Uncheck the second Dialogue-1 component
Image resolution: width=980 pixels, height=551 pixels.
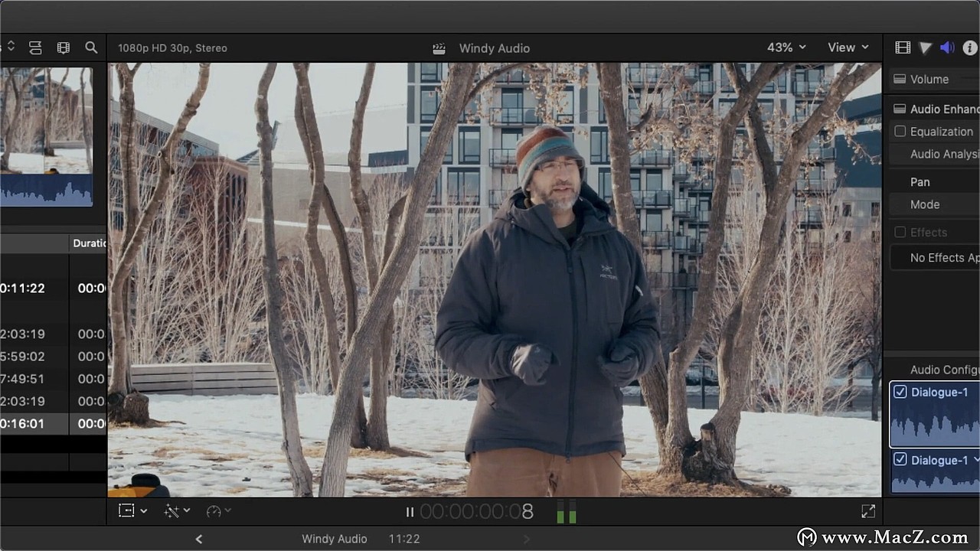pyautogui.click(x=900, y=460)
